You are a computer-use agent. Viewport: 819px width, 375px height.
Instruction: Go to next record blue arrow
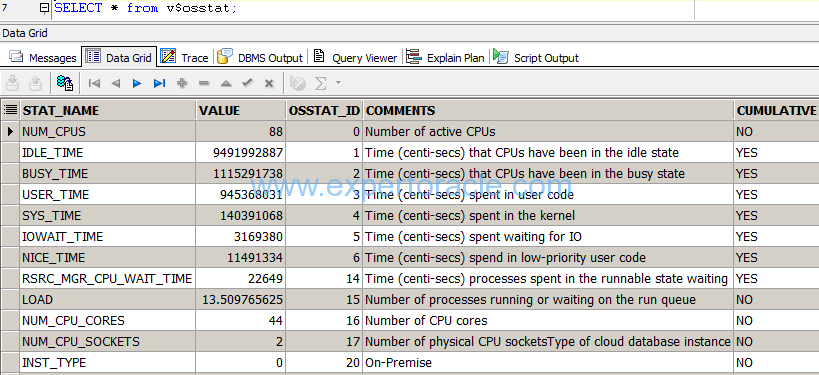137,84
